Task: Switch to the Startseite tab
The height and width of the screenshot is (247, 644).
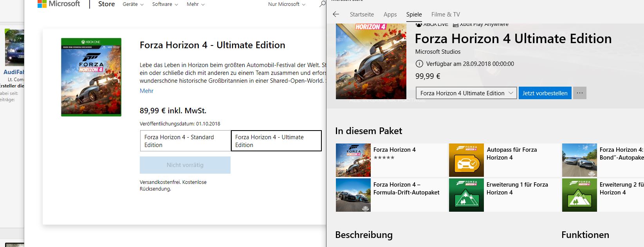Action: click(x=362, y=15)
